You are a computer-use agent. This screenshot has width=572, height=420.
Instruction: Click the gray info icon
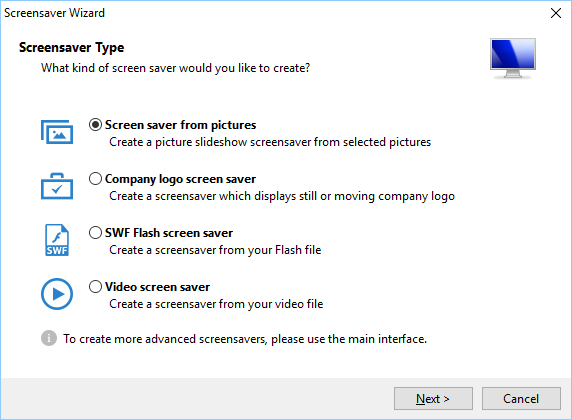tap(49, 338)
